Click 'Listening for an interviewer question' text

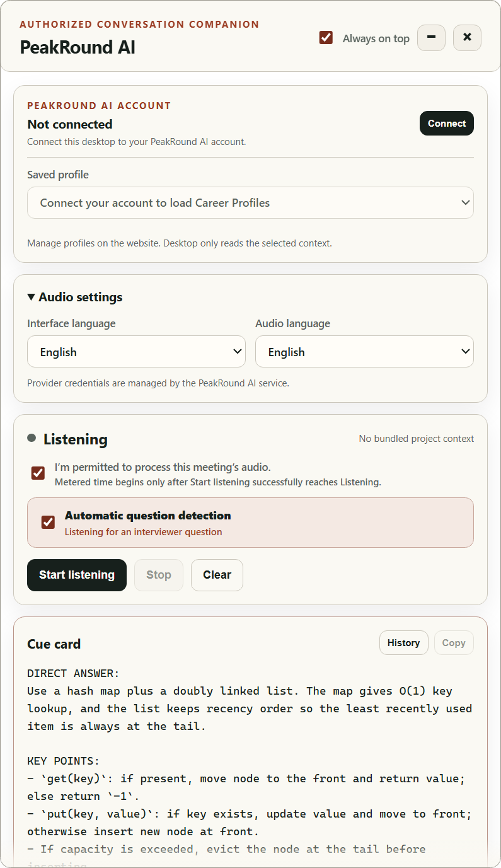(144, 532)
